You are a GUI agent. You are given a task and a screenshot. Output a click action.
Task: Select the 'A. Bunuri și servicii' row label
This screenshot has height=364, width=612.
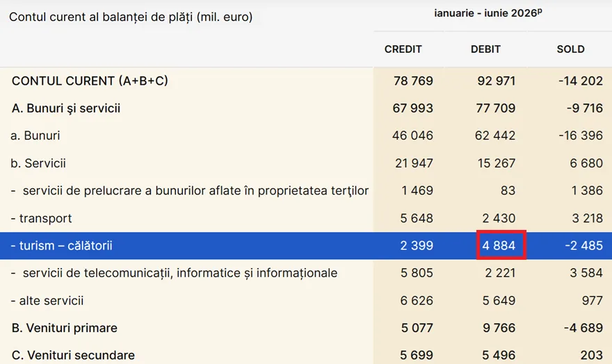66,108
